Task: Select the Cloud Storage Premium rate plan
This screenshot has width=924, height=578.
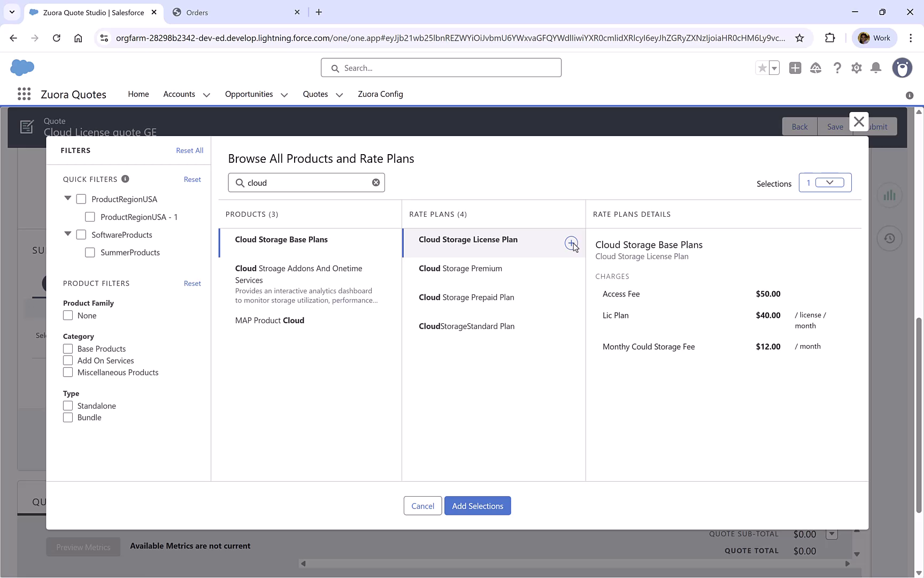Action: pos(460,268)
